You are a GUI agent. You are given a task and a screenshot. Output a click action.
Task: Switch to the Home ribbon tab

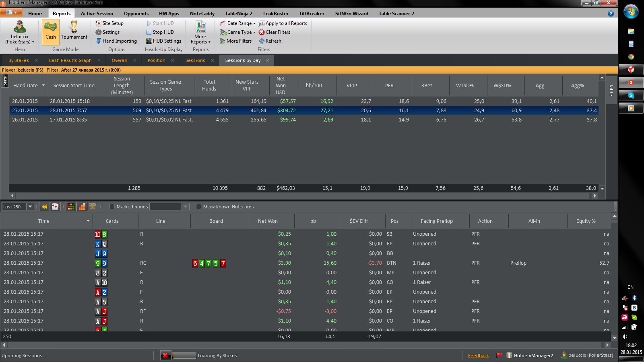coord(35,14)
